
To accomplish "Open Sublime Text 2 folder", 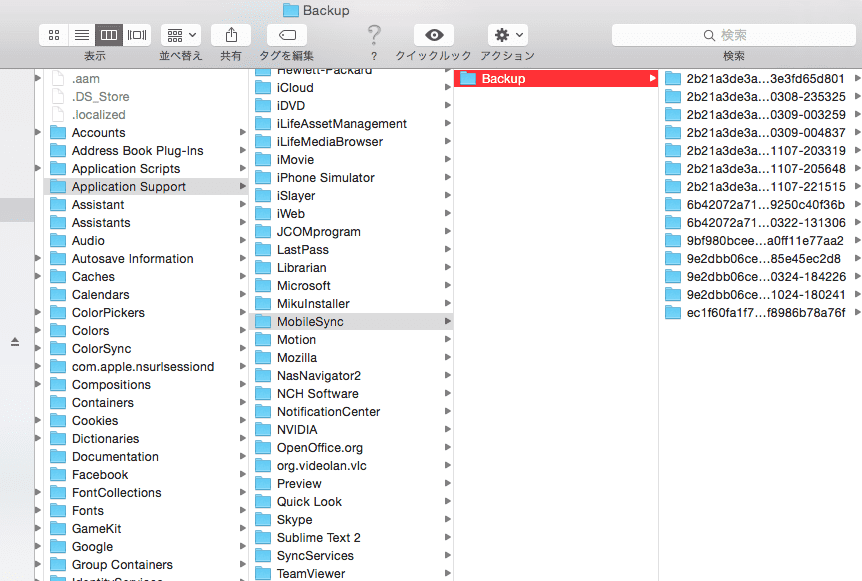I will (x=351, y=538).
